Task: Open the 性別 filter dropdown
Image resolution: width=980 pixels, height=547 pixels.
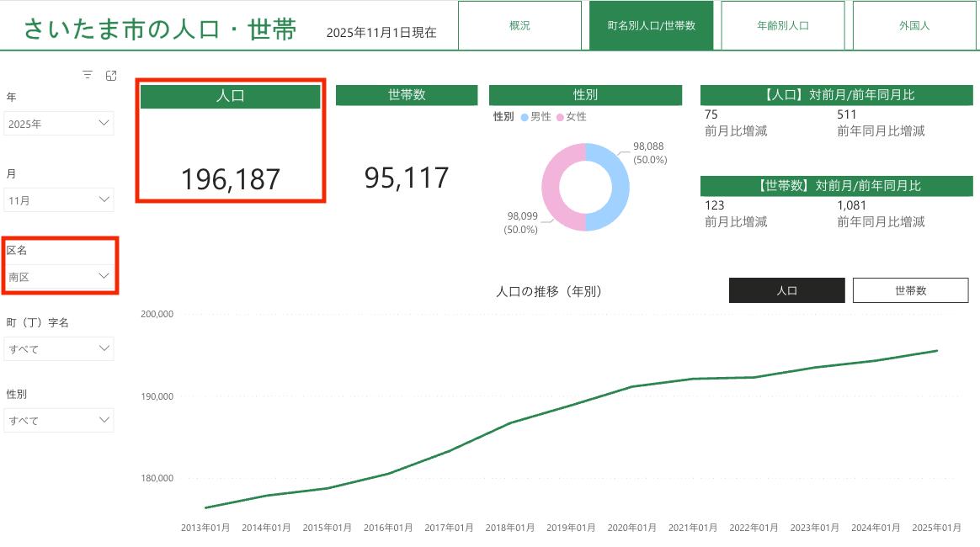Action: 59,420
